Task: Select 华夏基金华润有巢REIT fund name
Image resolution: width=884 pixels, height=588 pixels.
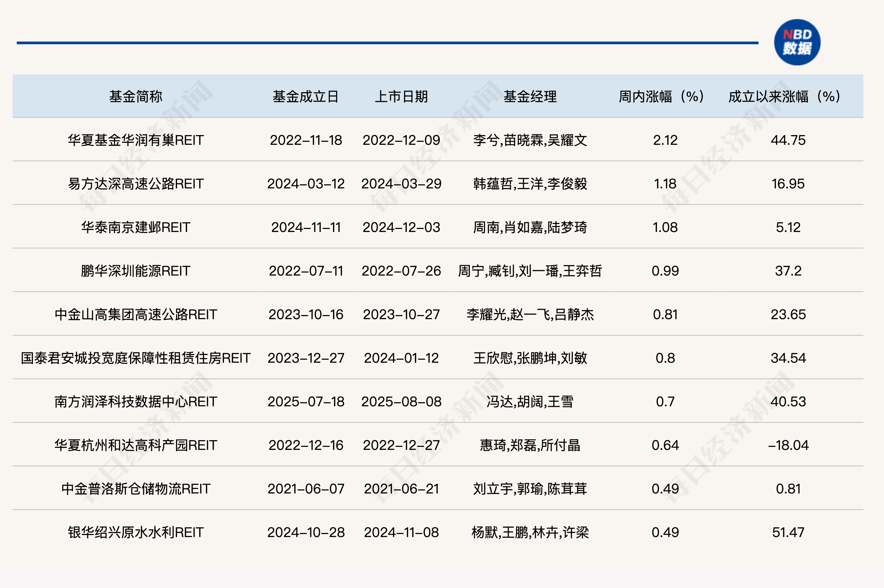Action: pyautogui.click(x=135, y=140)
